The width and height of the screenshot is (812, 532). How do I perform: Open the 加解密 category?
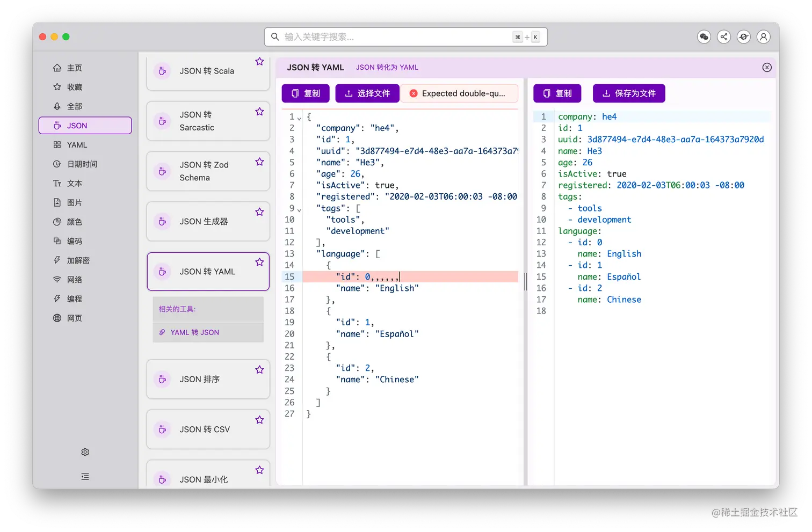coord(85,260)
